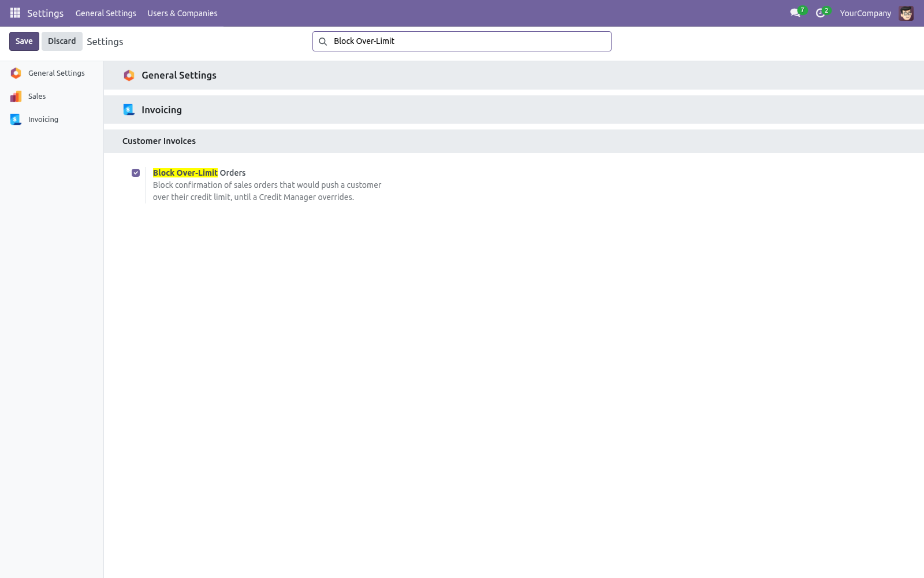This screenshot has width=924, height=578.
Task: Click the credit limit description text
Action: [x=267, y=191]
